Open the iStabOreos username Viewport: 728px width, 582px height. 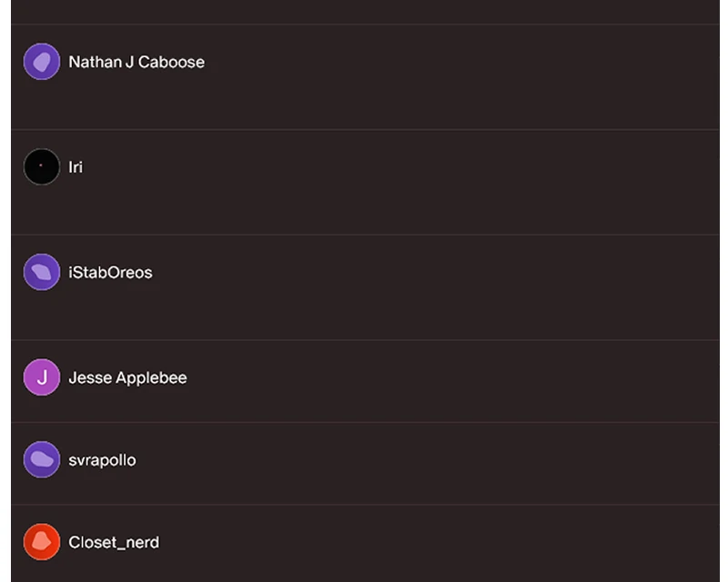[110, 273]
